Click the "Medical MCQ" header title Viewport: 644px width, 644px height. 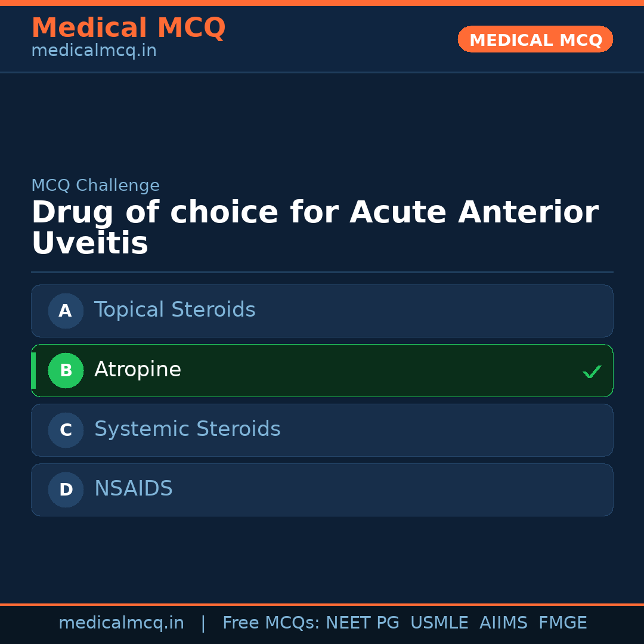(128, 28)
